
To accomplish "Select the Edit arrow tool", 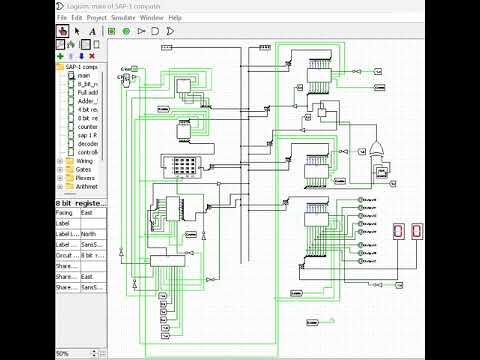I will click(x=77, y=31).
